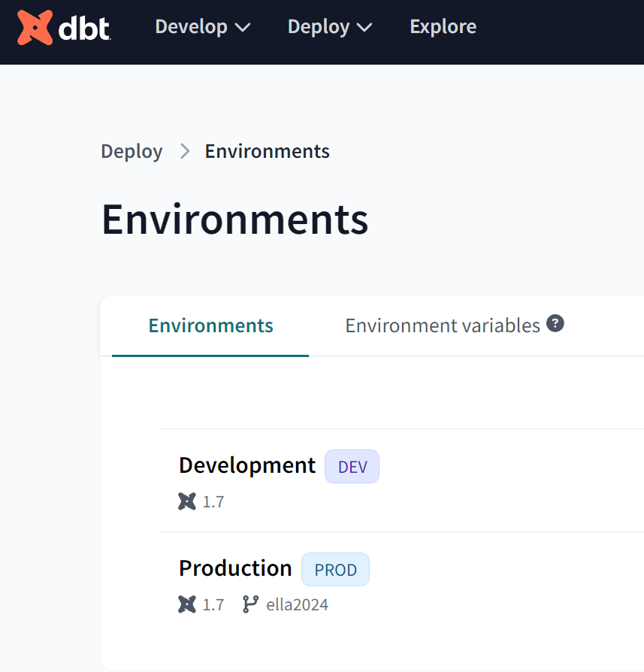Open the help icon beside Environment variables
Screen dimensions: 644x672
coord(555,323)
